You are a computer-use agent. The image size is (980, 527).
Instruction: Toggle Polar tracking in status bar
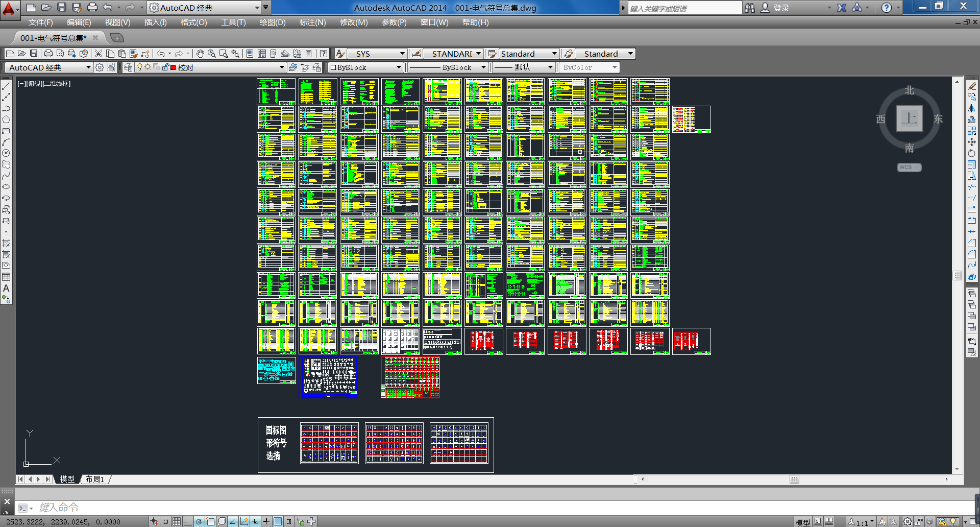pos(199,521)
